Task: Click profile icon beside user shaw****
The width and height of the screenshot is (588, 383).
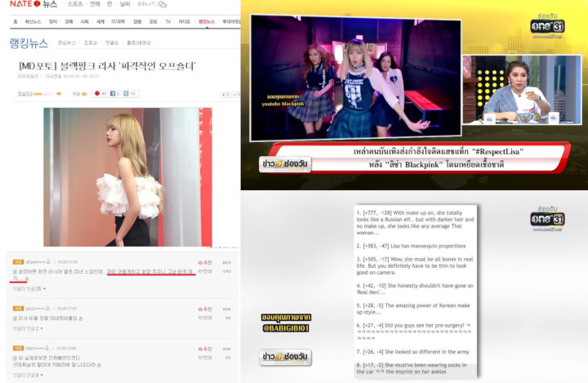Action: 48,262
